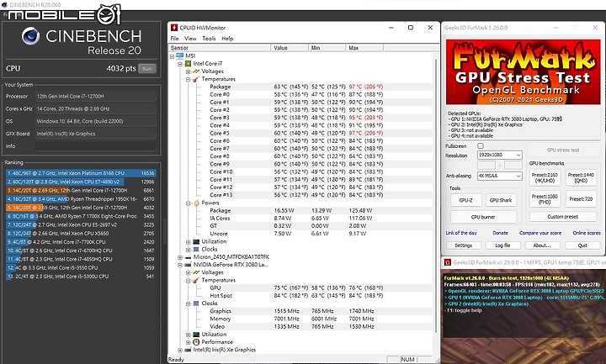Click the Utilization icon under Intel Core i7
Screen dimensions: 606x364
pyautogui.click(x=196, y=241)
